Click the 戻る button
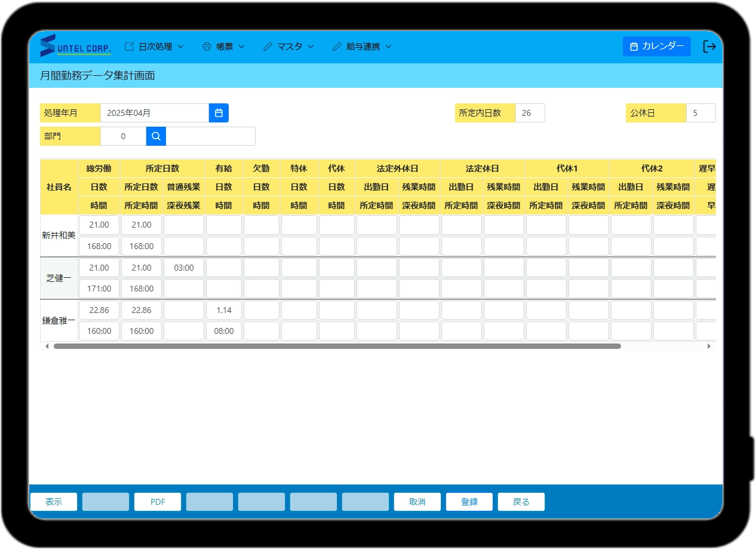 pos(521,502)
